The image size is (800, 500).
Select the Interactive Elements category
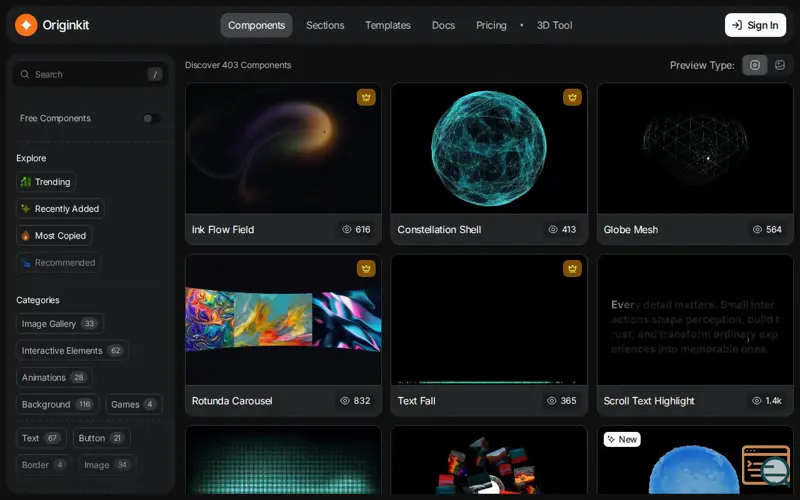[x=72, y=351]
